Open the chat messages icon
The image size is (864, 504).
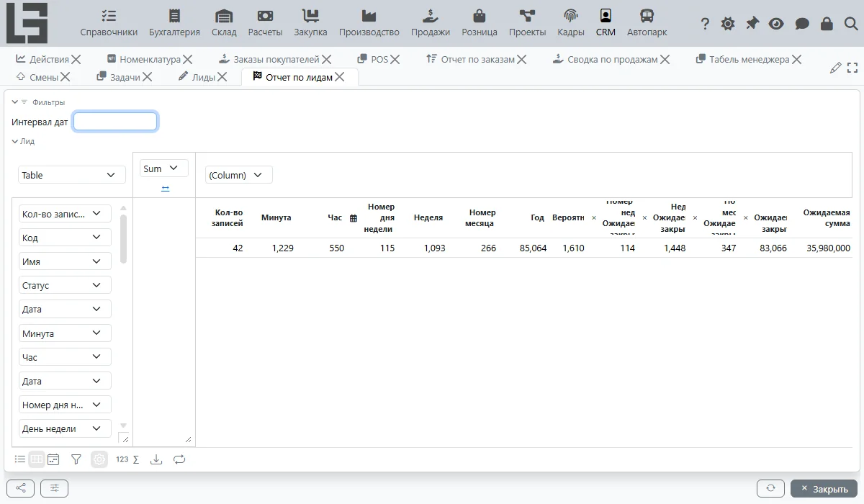pos(802,24)
